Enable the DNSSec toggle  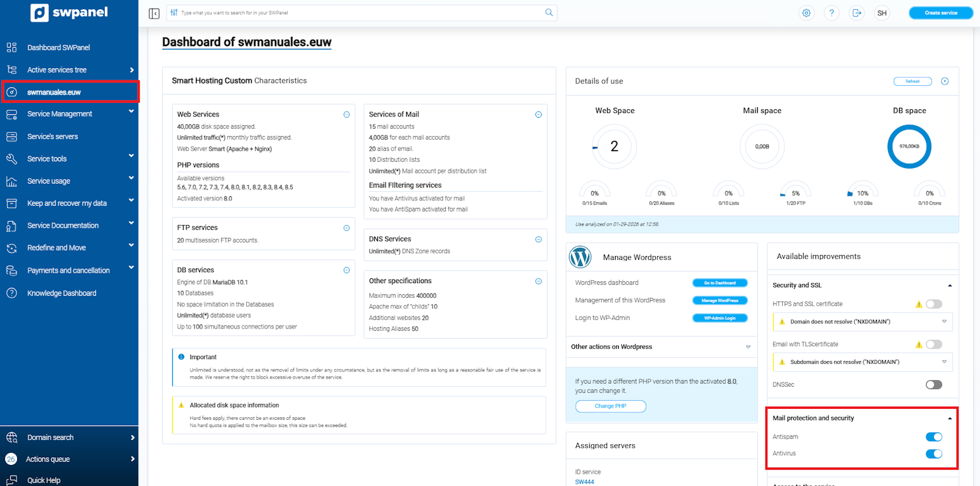pyautogui.click(x=933, y=385)
